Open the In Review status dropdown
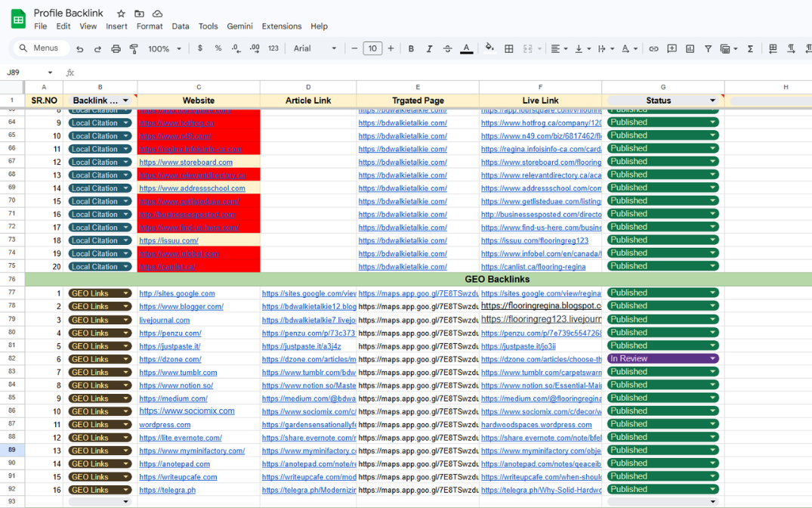The image size is (812, 508). [712, 359]
